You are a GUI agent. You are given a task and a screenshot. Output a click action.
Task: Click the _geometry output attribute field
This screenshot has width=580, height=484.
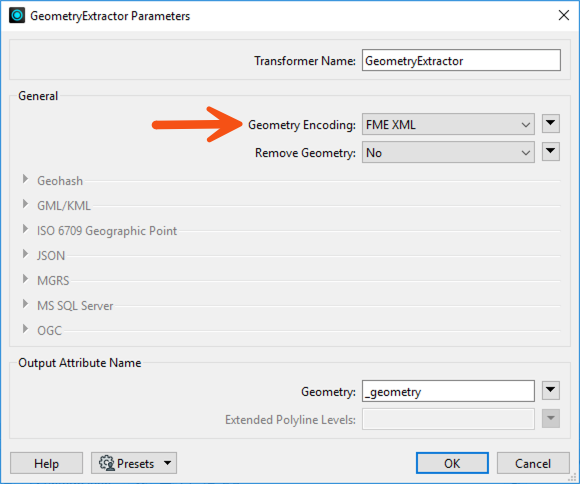pyautogui.click(x=448, y=391)
